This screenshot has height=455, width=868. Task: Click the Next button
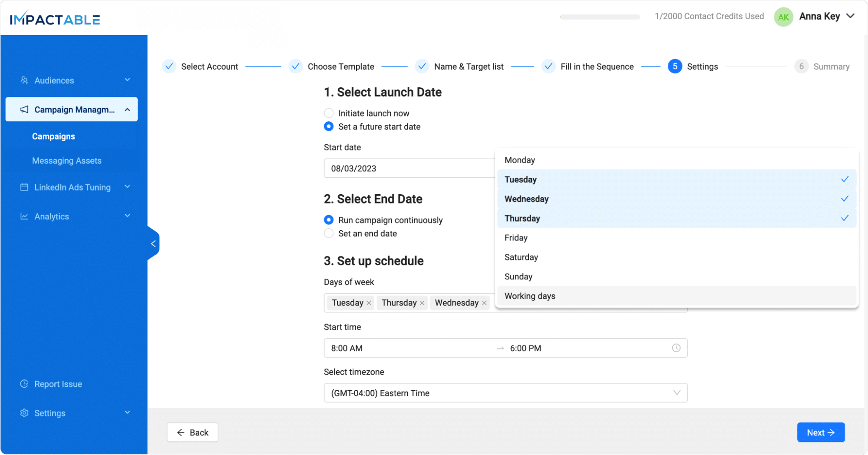pyautogui.click(x=820, y=432)
